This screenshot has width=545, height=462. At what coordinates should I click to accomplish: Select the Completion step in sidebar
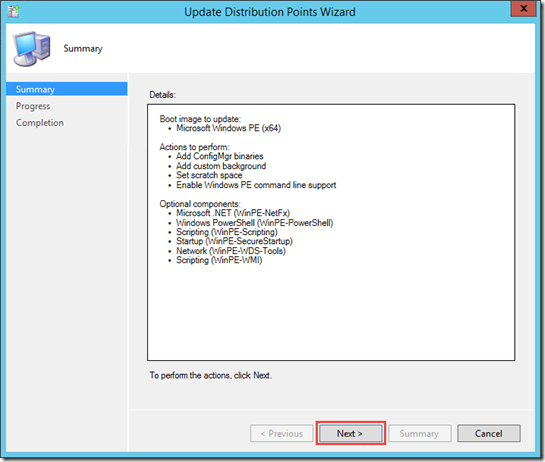pyautogui.click(x=40, y=123)
